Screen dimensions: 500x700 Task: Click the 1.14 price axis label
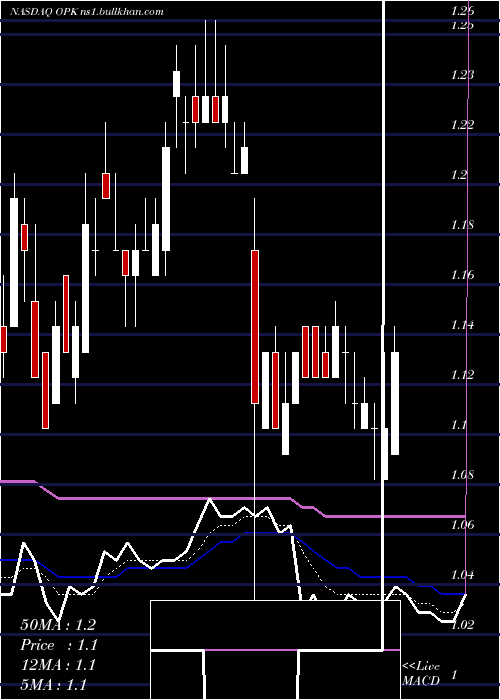coord(461,325)
